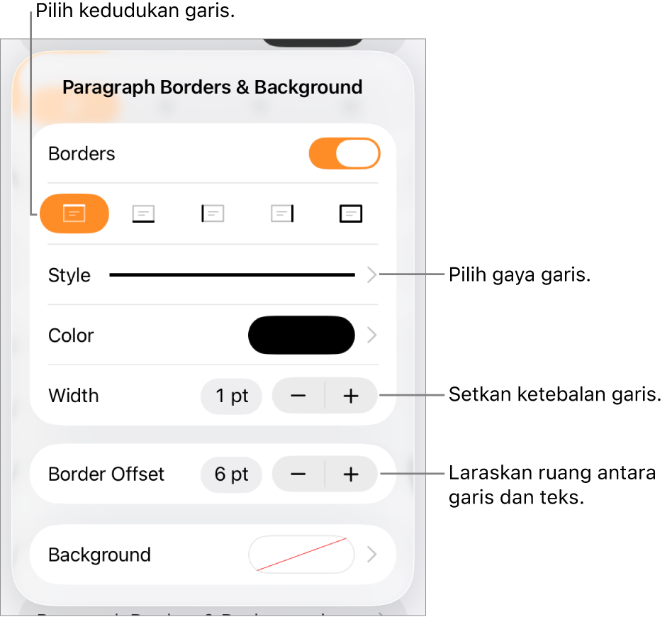Click the Paragraph Borders & Background title
The width and height of the screenshot is (672, 617).
pos(213,87)
